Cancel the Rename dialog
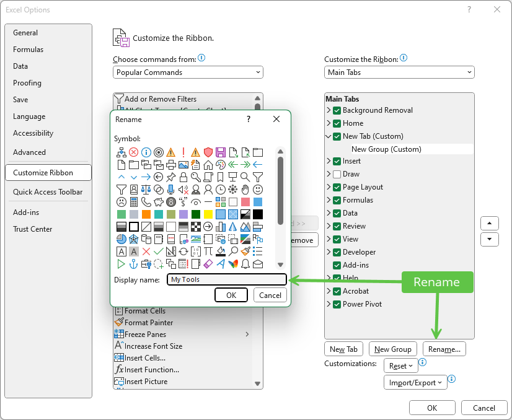512x420 pixels. click(270, 295)
